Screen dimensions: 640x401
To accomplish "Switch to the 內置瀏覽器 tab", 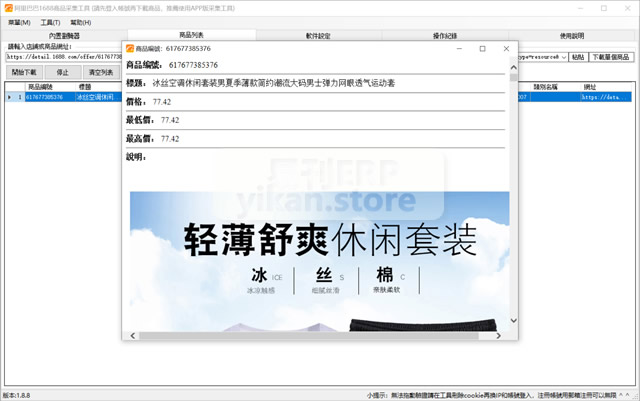I will (64, 35).
